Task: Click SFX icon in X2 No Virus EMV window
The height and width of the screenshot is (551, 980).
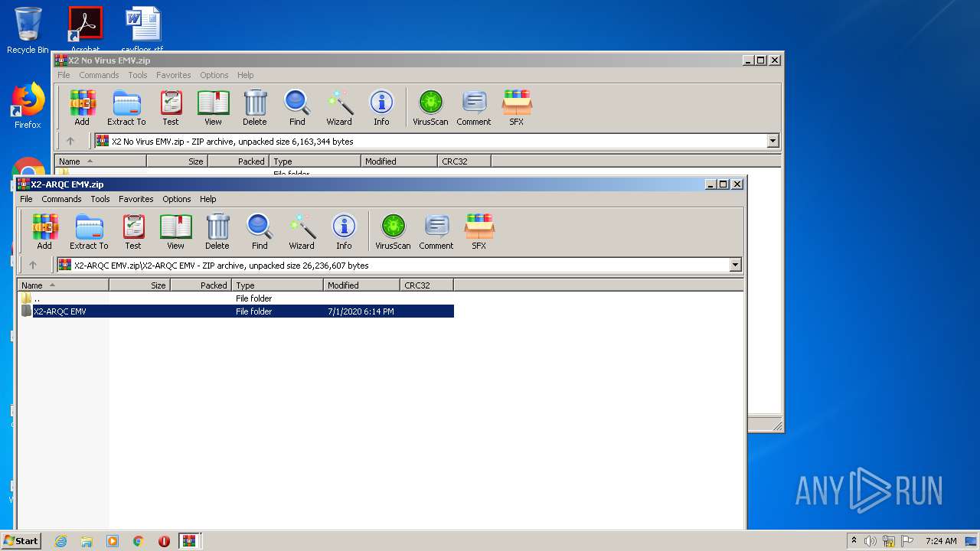Action: point(517,108)
